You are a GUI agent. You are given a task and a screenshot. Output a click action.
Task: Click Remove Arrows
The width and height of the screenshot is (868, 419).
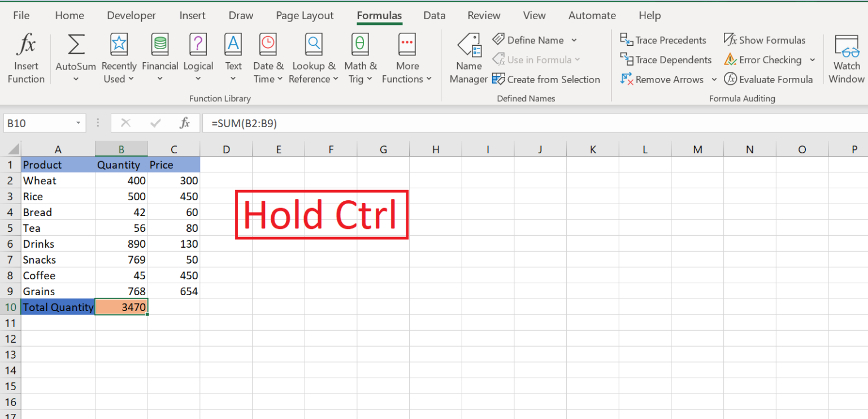click(662, 80)
